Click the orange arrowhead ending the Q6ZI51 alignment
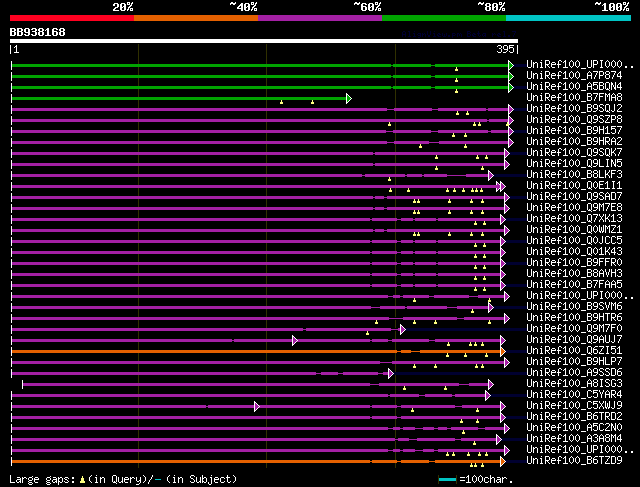This screenshot has height=487, width=640. 503,351
